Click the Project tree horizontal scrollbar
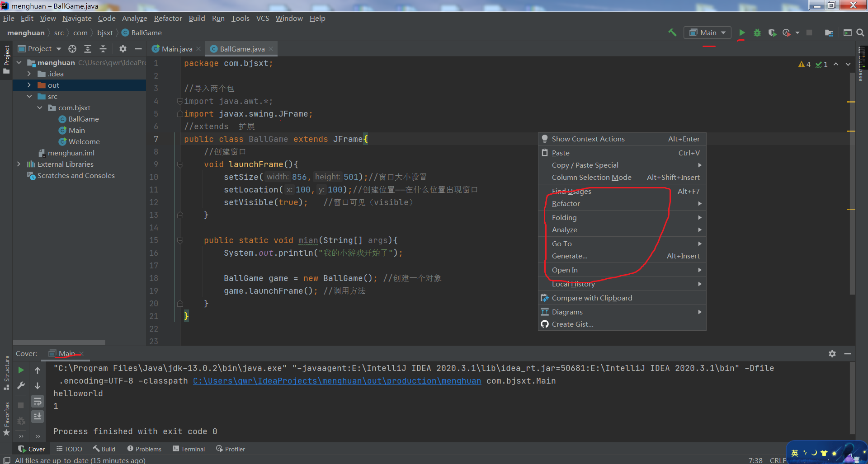Image resolution: width=868 pixels, height=464 pixels. (x=59, y=342)
